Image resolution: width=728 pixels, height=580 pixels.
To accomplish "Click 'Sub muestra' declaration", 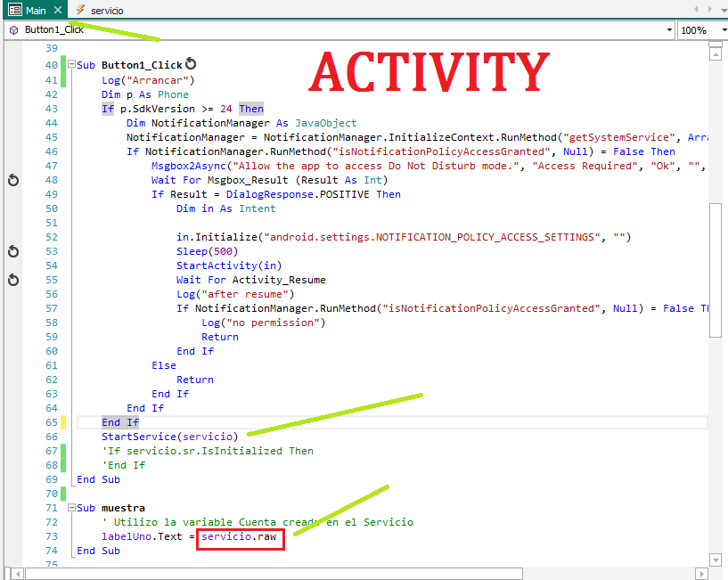I will (x=111, y=508).
